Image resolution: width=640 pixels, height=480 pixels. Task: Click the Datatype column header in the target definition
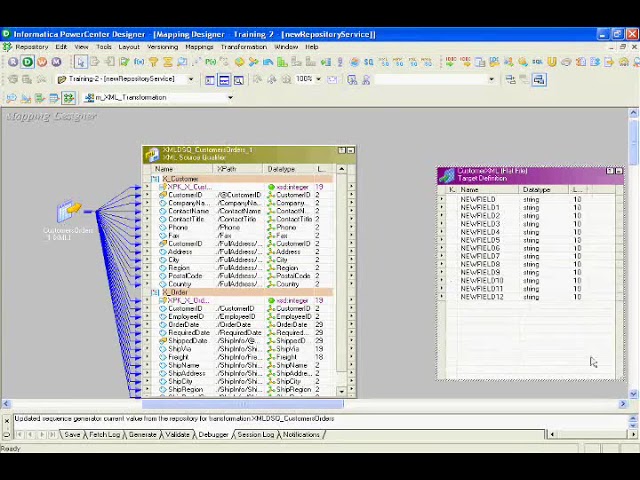pyautogui.click(x=544, y=190)
